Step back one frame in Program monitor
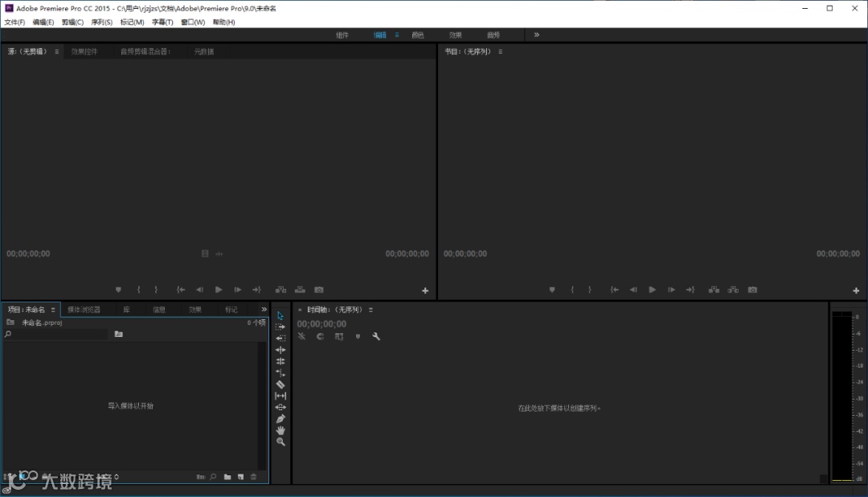868x497 pixels. coord(633,290)
